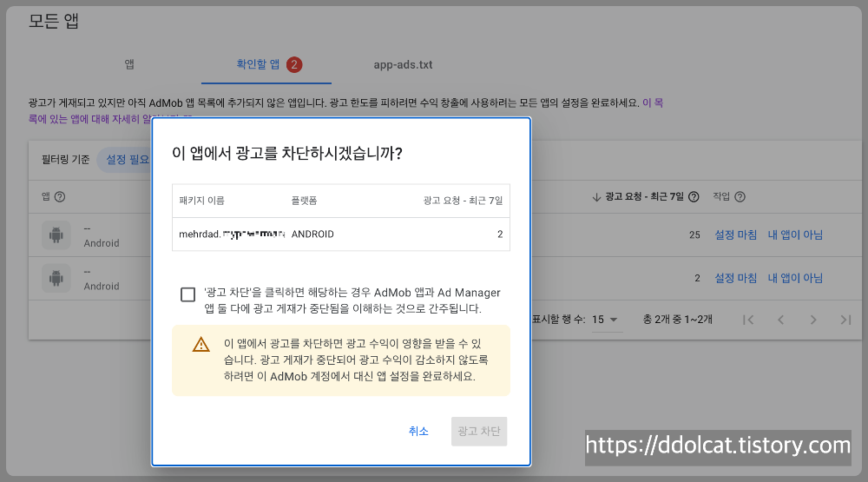Switch to the app-ads.txt tab
The image size is (868, 482).
[403, 65]
